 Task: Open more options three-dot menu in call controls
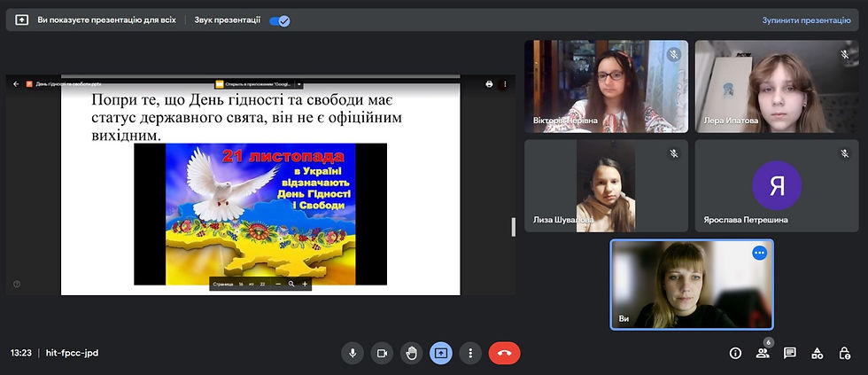point(470,353)
